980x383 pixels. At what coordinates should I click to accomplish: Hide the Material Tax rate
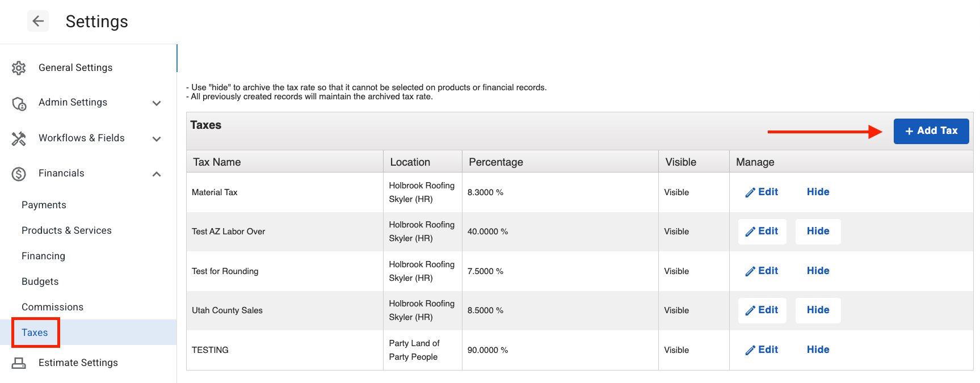[x=818, y=192]
